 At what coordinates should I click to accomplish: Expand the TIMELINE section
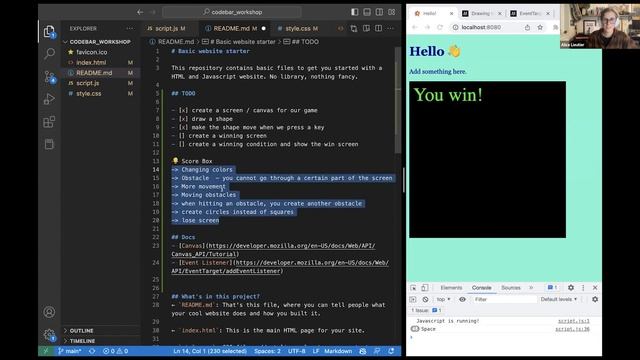[x=82, y=341]
